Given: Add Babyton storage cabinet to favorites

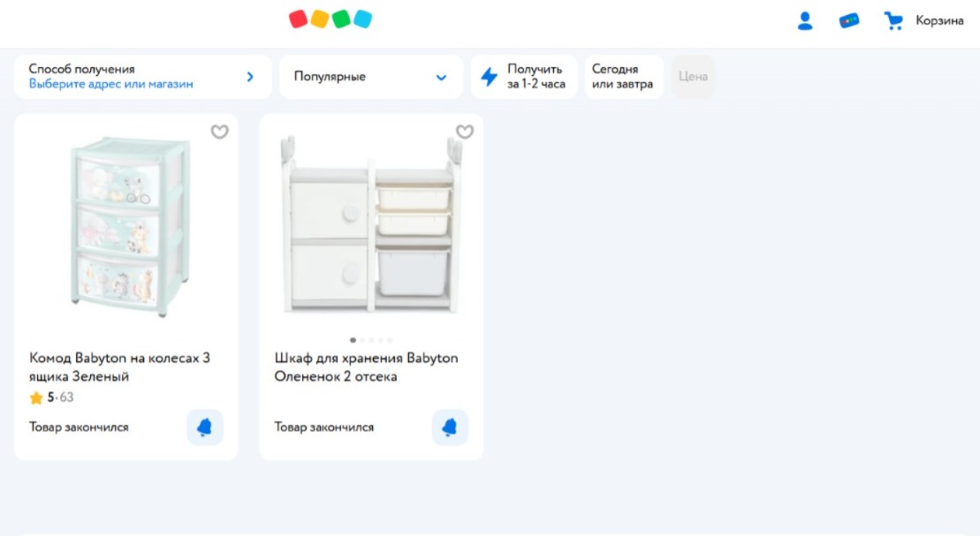Looking at the screenshot, I should (x=464, y=132).
